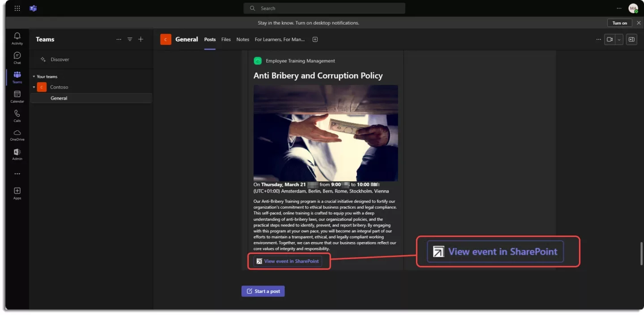Click the Employee Training Management sender name
The image size is (644, 315).
point(300,61)
